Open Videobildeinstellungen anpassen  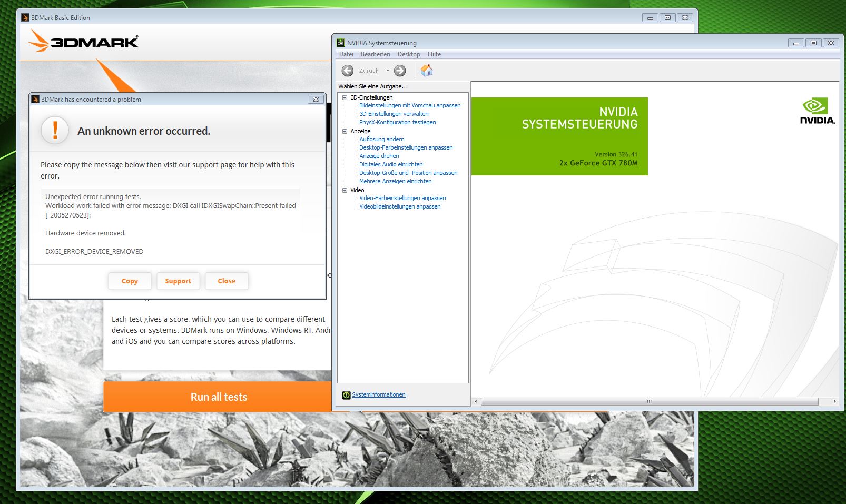coord(400,206)
